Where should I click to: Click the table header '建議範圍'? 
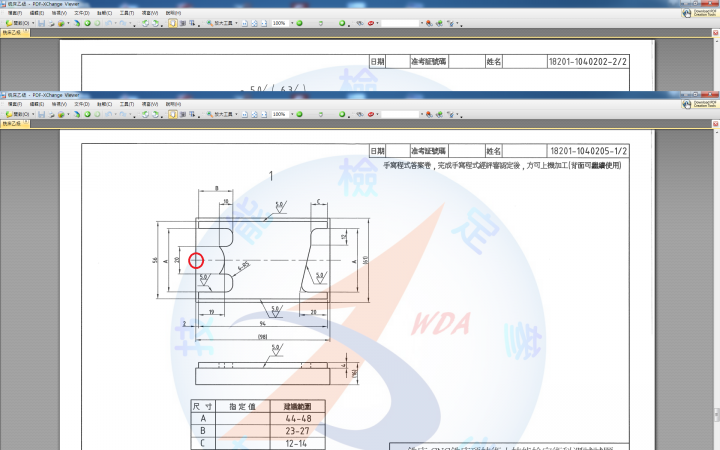298,406
